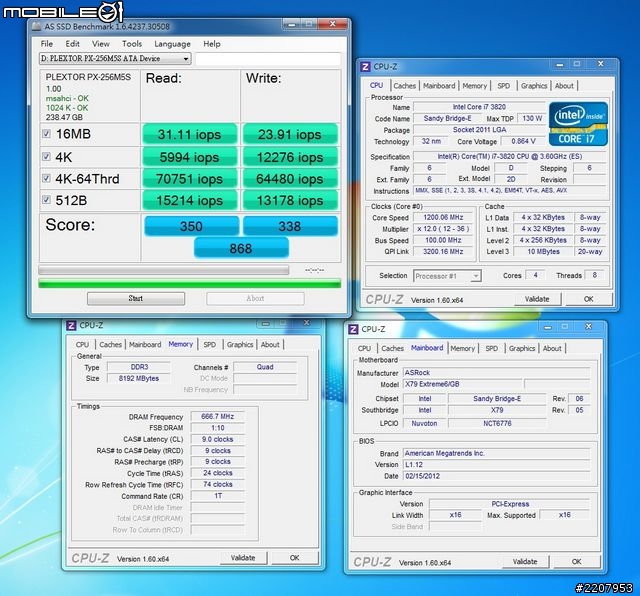Switch to Caches tab in top CPU-Z window
The image size is (640, 596).
click(404, 86)
